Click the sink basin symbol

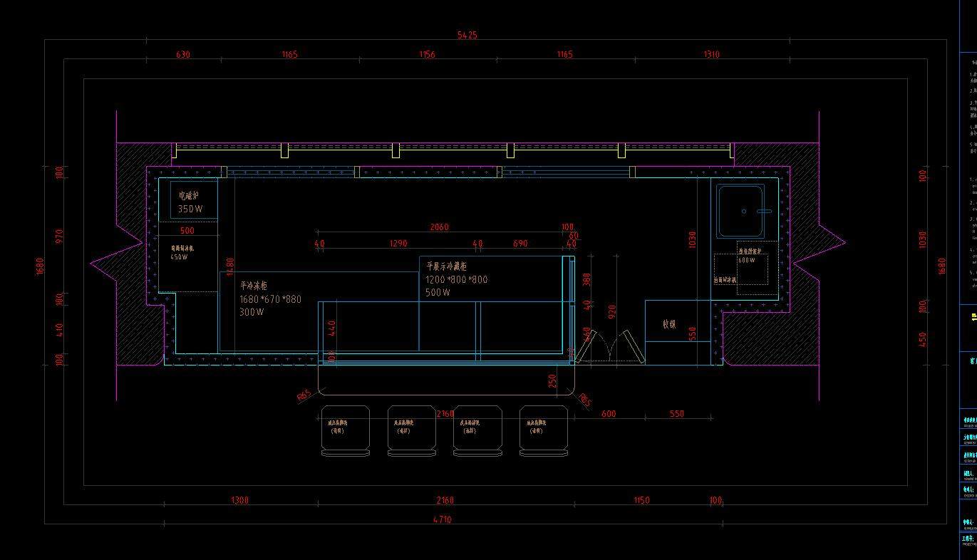tap(740, 211)
